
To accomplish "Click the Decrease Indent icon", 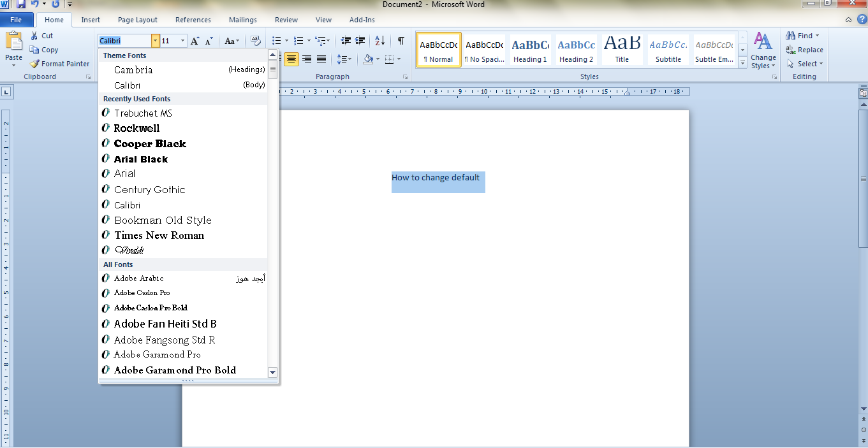I will 346,41.
